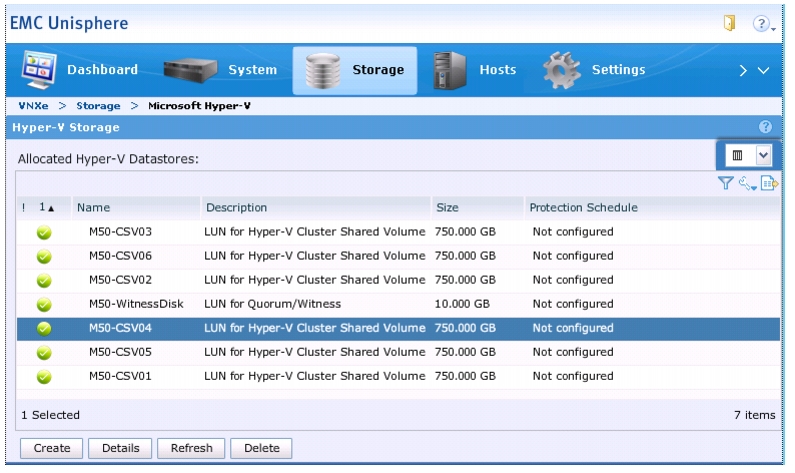Click the Hosts server tower icon

(x=450, y=70)
